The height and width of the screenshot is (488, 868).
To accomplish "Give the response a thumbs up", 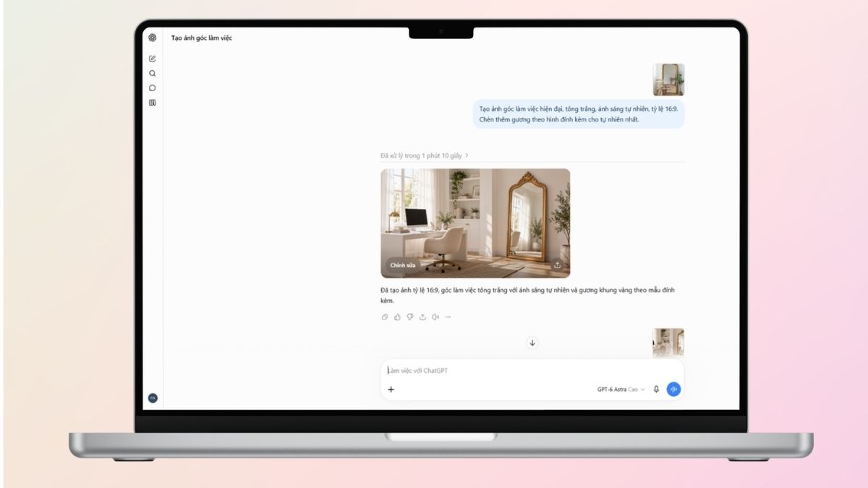I will coord(397,317).
